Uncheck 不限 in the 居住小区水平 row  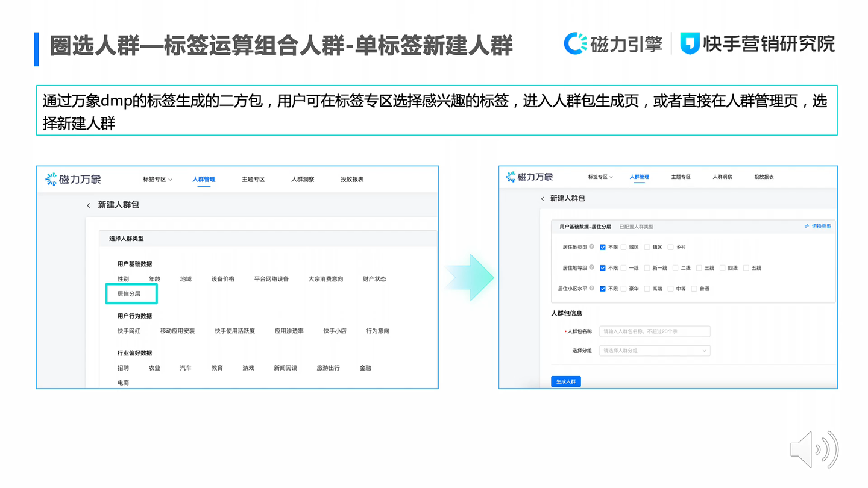603,289
